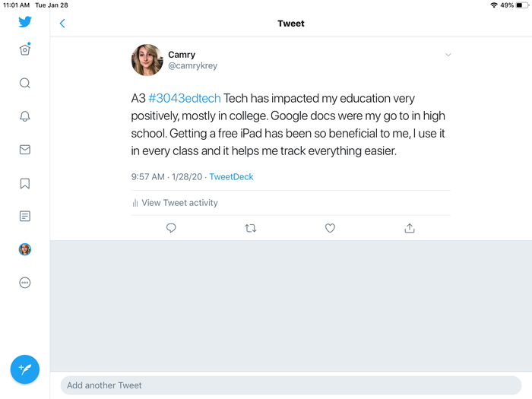Screen dimensions: 532x399
Task: Open the #3043edtech hashtag link
Action: 185,99
